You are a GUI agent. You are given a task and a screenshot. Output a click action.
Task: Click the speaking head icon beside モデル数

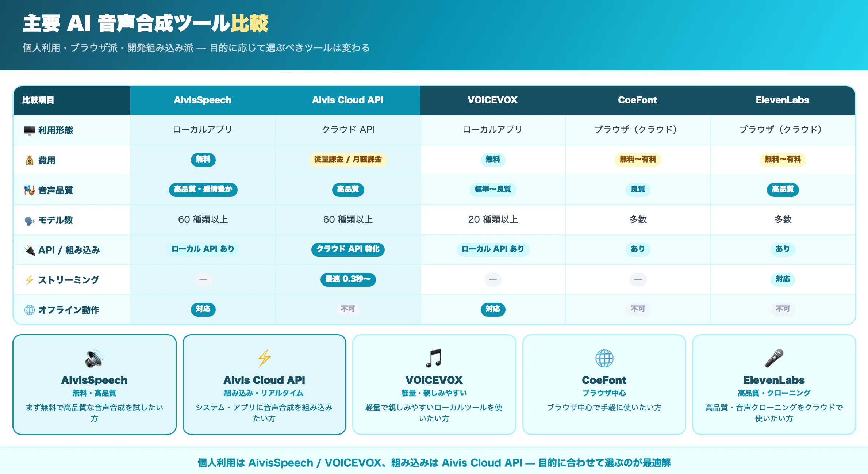point(30,220)
